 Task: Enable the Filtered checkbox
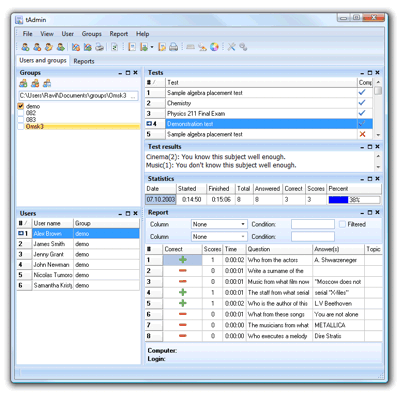tap(342, 224)
